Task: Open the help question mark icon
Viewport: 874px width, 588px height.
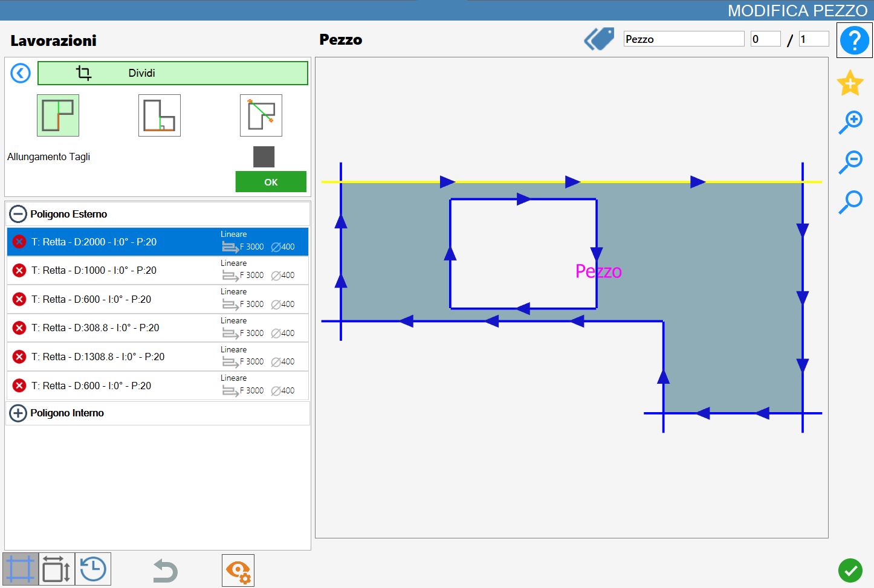Action: [855, 40]
